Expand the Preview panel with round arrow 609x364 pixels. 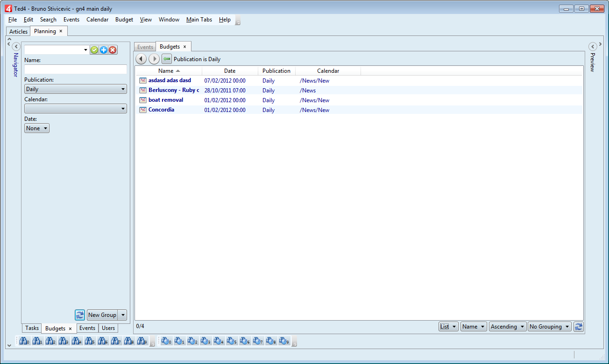pyautogui.click(x=593, y=47)
